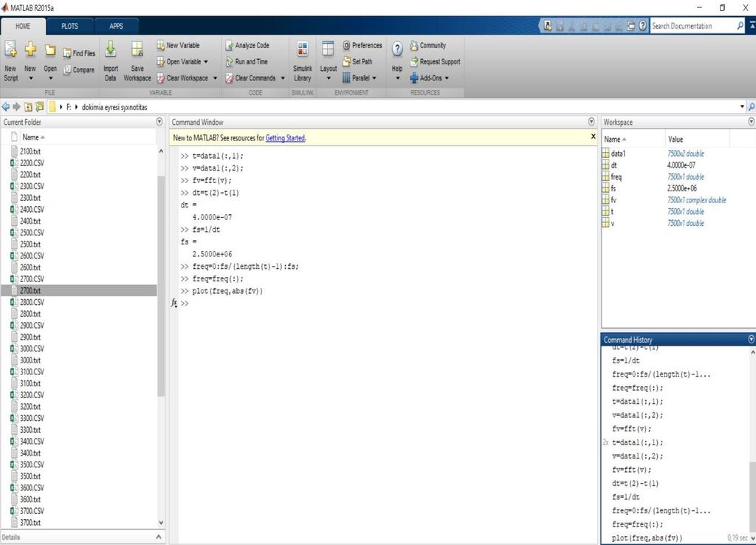Click Request Support
Image resolution: width=756 pixels, height=545 pixels.
(435, 62)
